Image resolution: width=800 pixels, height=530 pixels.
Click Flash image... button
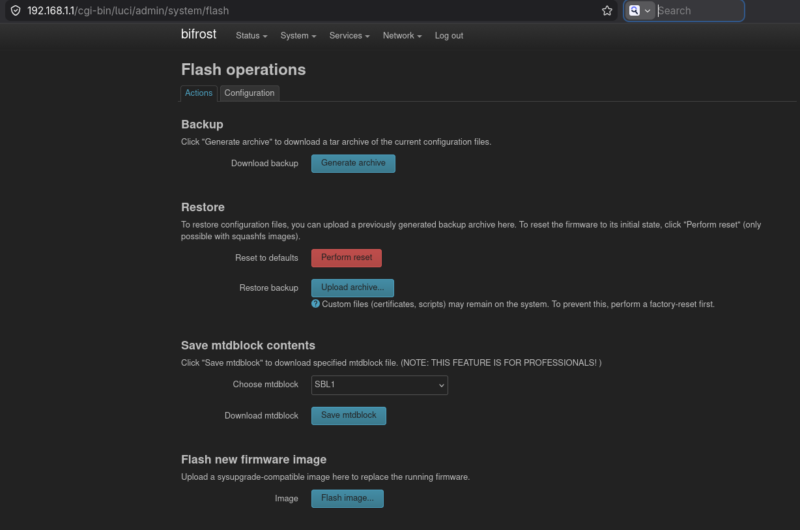tap(347, 498)
